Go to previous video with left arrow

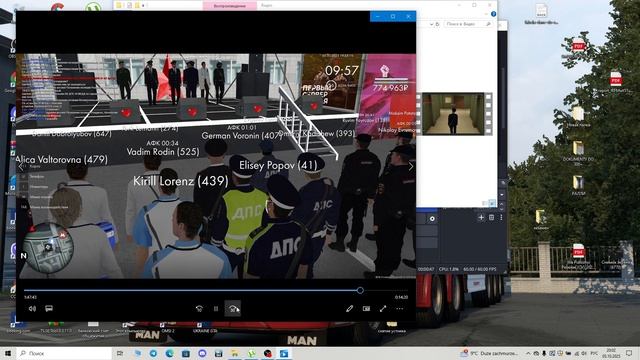click(21, 167)
